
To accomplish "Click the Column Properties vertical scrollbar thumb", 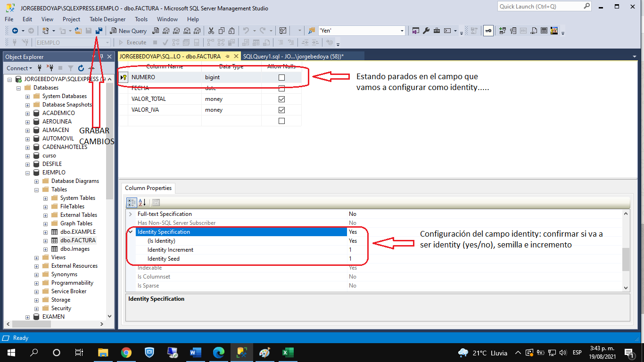I will click(x=626, y=260).
